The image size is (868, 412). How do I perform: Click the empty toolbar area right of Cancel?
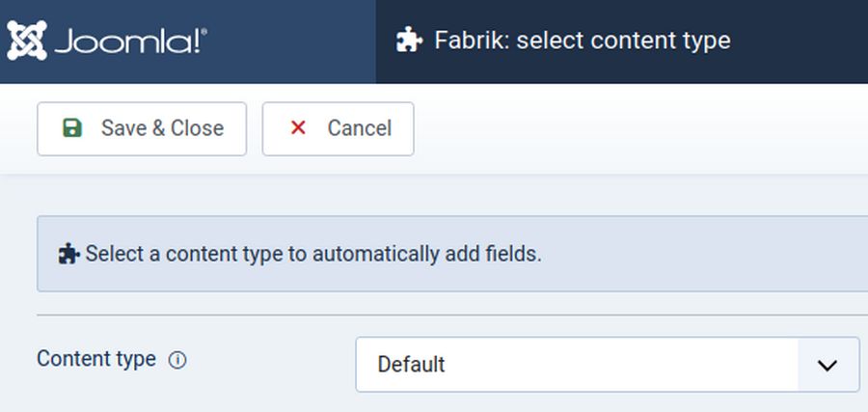[x=637, y=128]
